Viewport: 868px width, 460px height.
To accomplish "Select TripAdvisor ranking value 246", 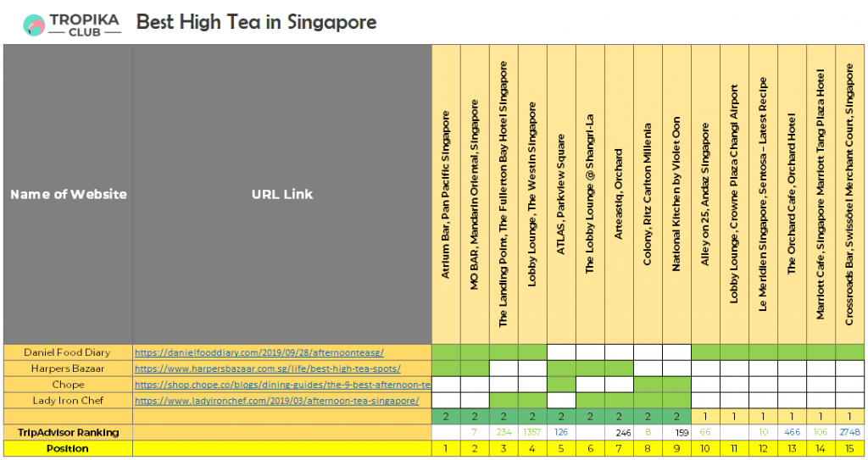I will coord(619,432).
